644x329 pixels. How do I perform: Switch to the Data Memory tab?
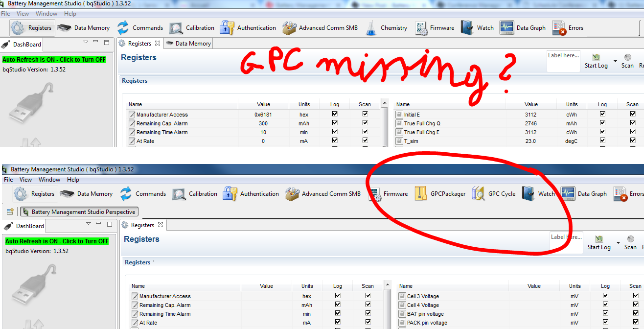coord(188,44)
